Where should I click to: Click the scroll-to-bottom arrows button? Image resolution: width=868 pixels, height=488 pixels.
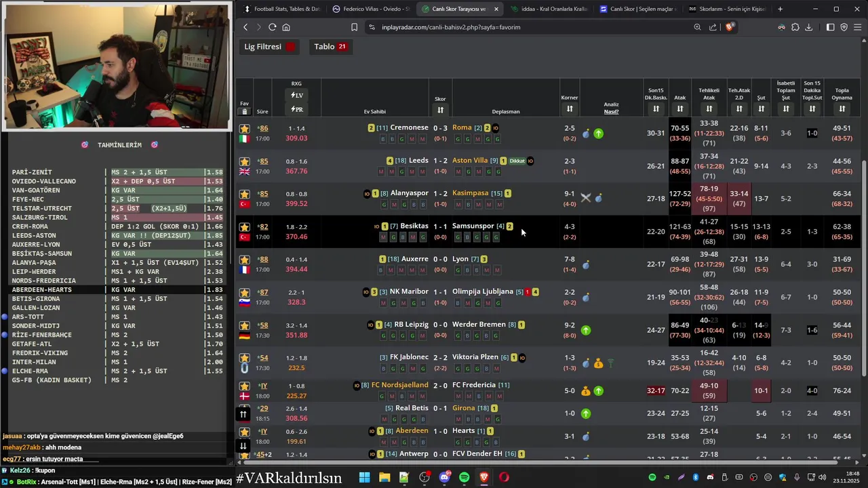coord(243,445)
